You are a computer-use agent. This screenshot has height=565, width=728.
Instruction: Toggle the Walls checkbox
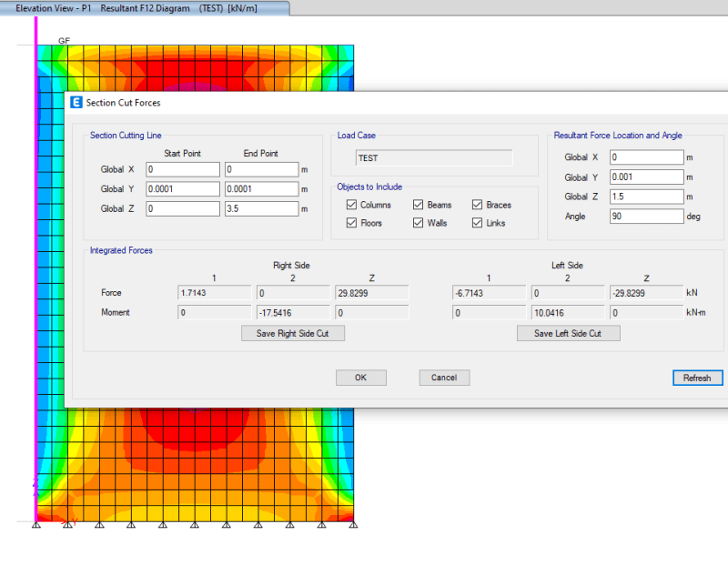coord(418,223)
